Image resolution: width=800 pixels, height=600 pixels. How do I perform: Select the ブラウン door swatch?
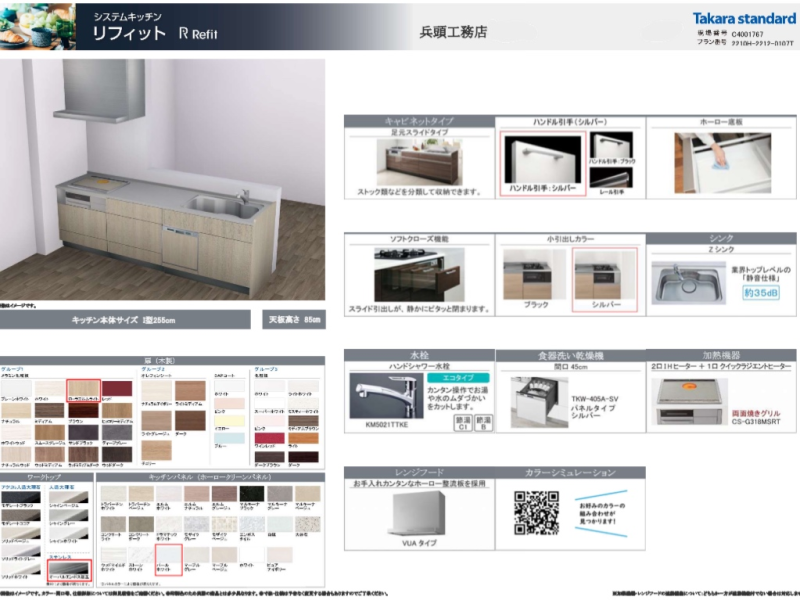(84, 412)
